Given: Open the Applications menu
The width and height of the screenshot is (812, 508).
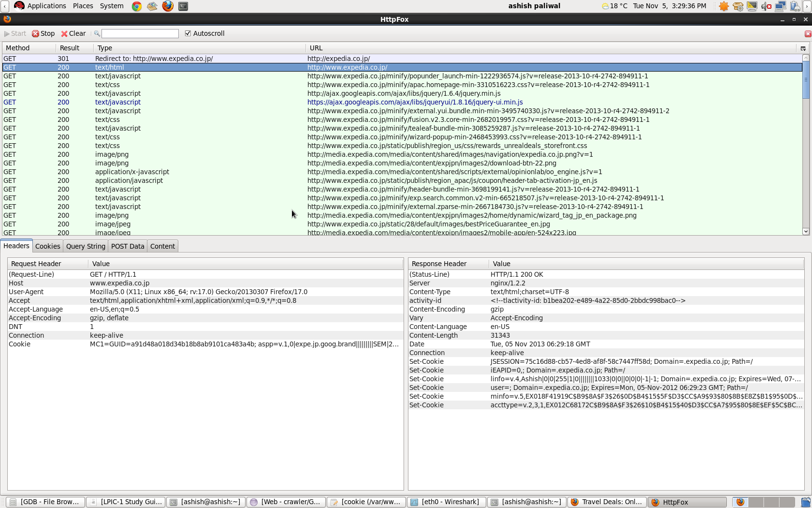Looking at the screenshot, I should click(46, 6).
